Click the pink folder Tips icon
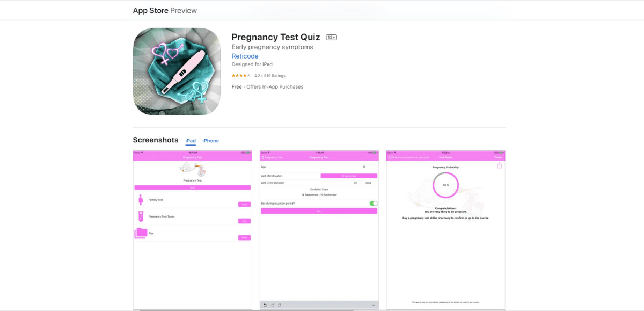The image size is (644, 311). (141, 233)
